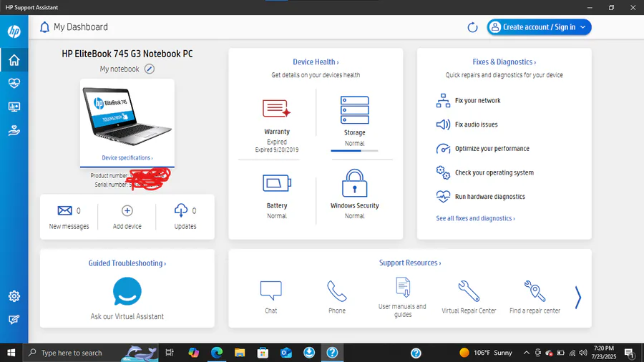
Task: Click the refresh dashboard icon
Action: point(473,27)
